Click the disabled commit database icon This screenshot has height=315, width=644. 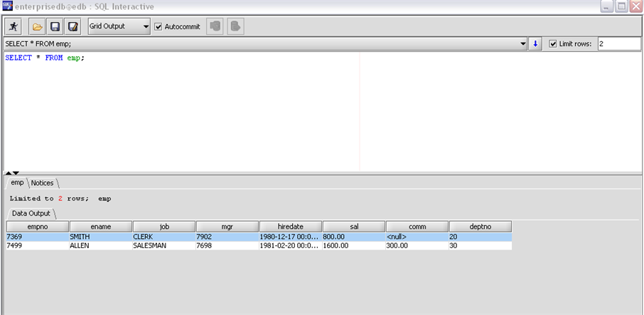[x=215, y=27]
